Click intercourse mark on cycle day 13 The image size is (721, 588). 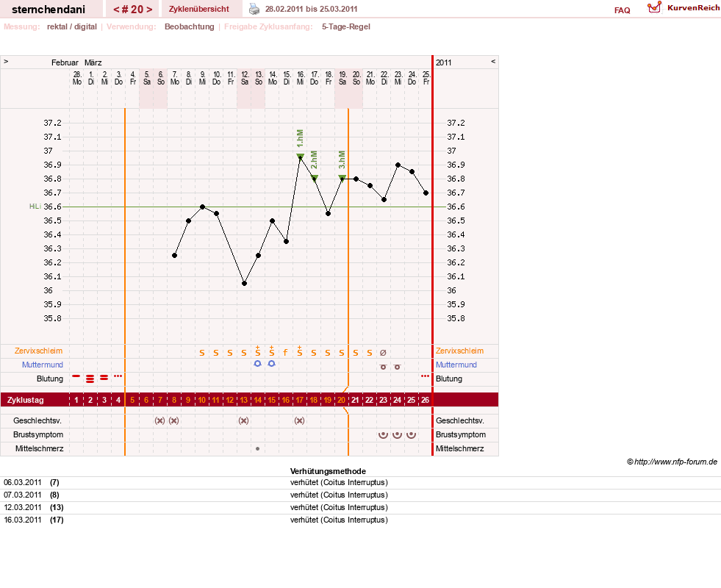(x=244, y=420)
